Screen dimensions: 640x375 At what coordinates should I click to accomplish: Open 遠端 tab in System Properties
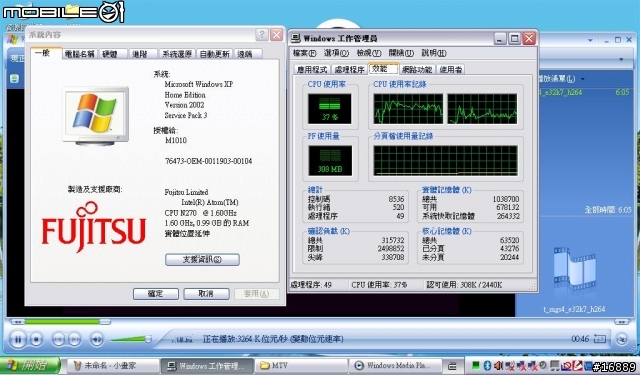[x=247, y=54]
